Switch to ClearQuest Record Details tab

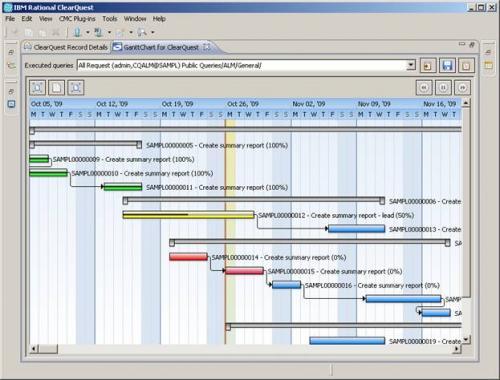point(66,47)
